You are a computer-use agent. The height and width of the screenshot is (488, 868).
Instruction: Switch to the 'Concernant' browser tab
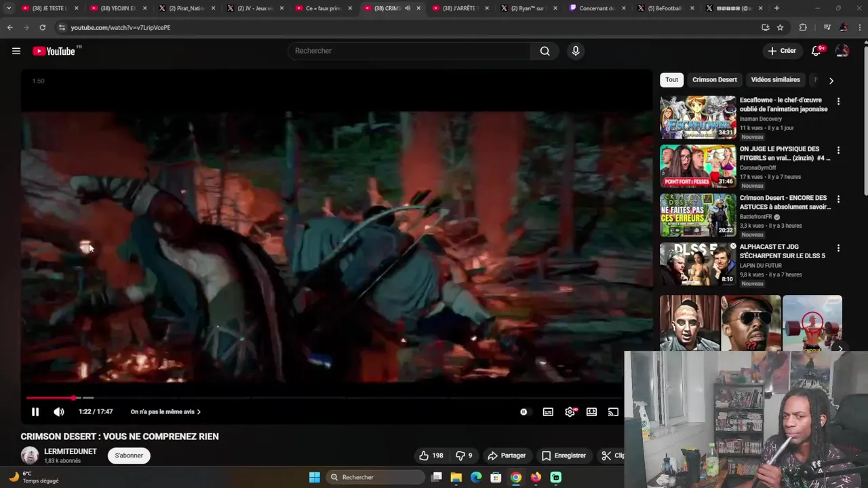click(597, 8)
